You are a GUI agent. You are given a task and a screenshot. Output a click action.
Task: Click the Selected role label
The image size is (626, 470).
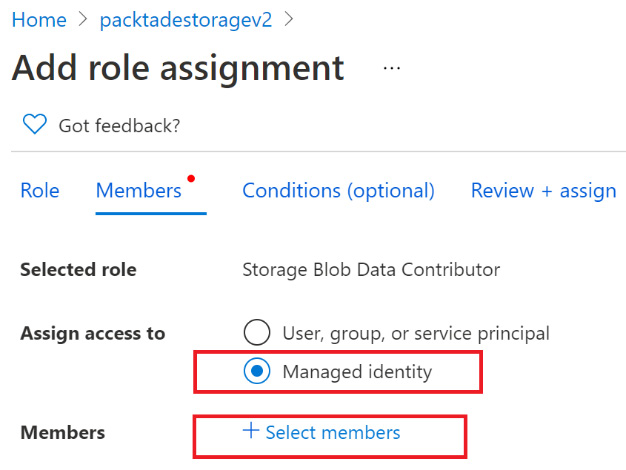[x=78, y=270]
